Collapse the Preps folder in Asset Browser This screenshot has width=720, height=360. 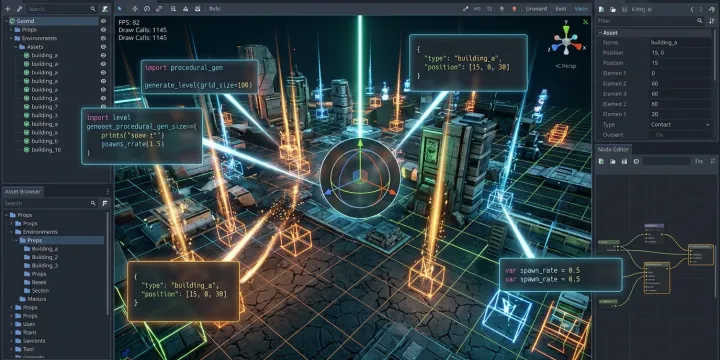[x=17, y=240]
